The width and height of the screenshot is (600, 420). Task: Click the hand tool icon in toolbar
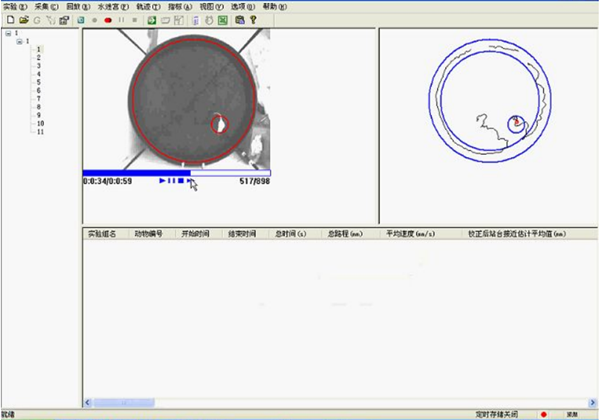(x=209, y=20)
